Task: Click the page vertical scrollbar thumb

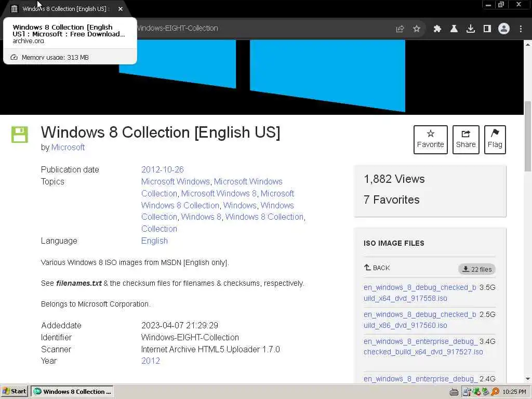Action: click(x=528, y=136)
